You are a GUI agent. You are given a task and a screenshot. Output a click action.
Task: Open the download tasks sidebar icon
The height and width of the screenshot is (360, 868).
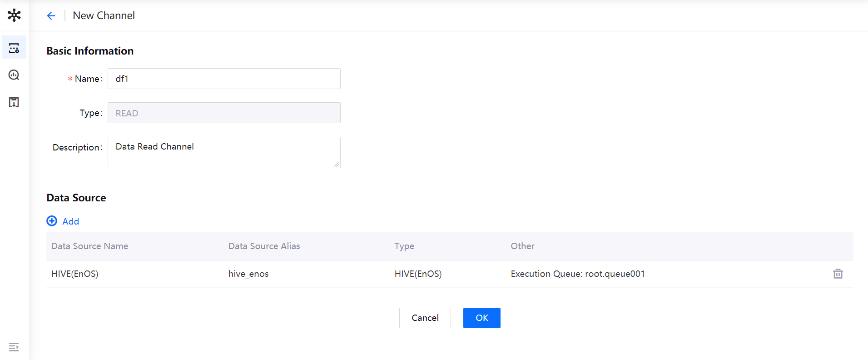(14, 102)
